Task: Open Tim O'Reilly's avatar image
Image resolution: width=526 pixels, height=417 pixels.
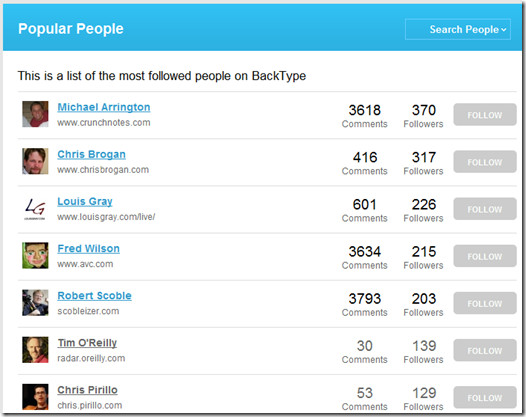Action: coord(35,350)
